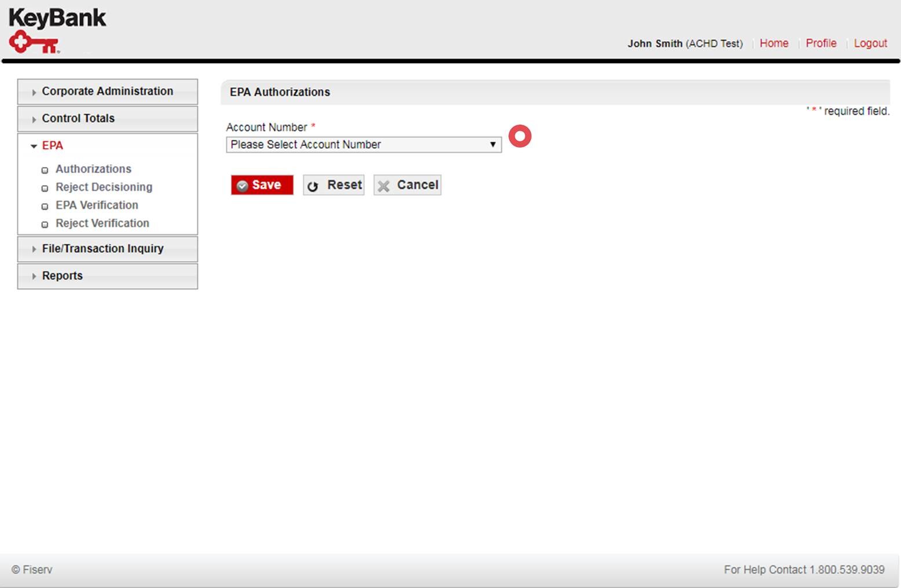Click the X icon on Cancel button
Viewport: 901px width, 588px height.
pos(383,185)
